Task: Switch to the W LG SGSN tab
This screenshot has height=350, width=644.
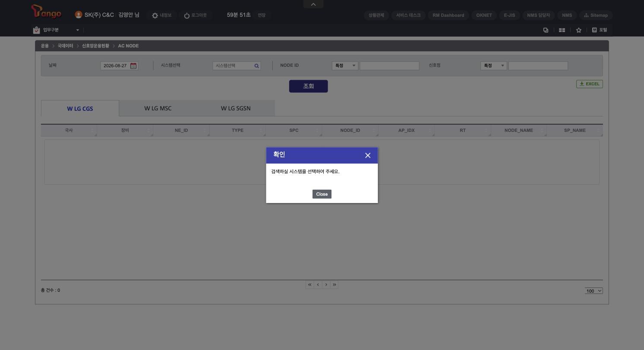Action: pos(236,108)
